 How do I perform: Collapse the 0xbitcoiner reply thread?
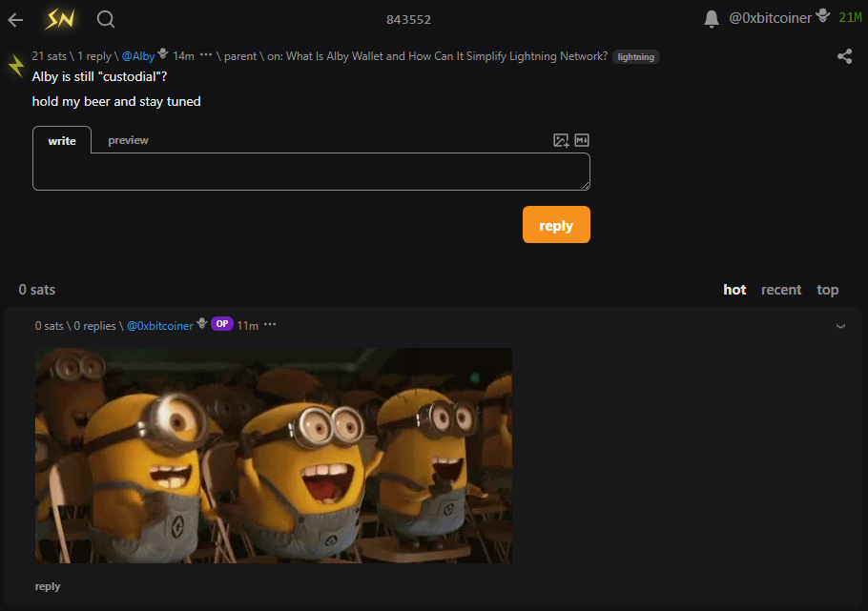pyautogui.click(x=840, y=326)
